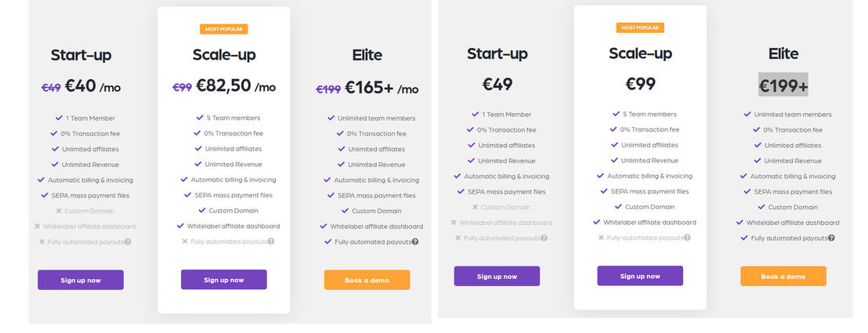
Task: Click the Most Popular badge above €99 Scale-up
Action: pyautogui.click(x=640, y=27)
